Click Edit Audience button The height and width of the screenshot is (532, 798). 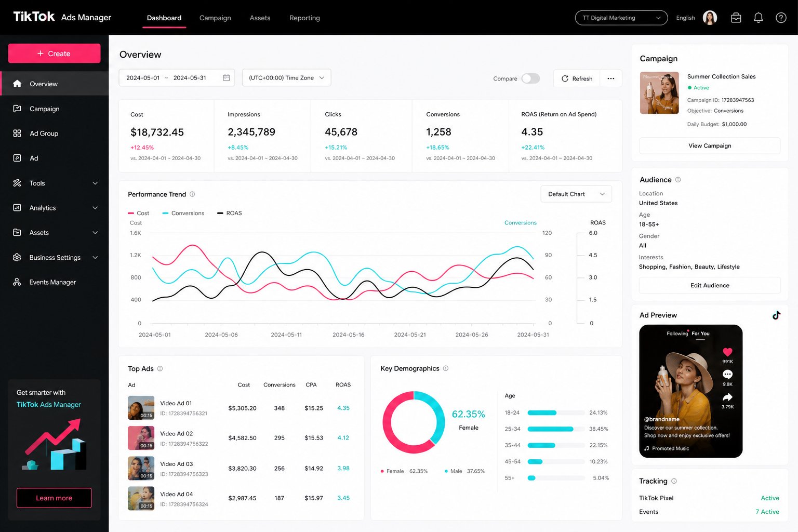pos(710,285)
